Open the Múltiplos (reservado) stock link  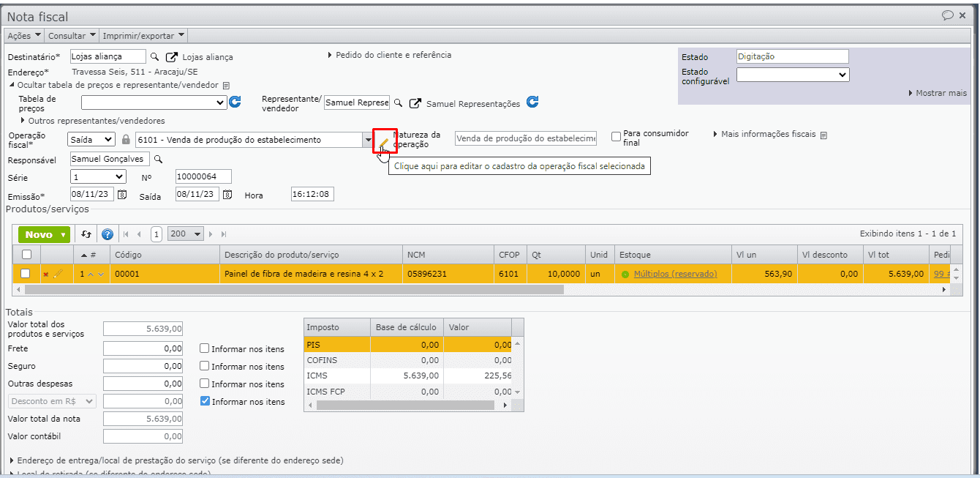(x=675, y=274)
